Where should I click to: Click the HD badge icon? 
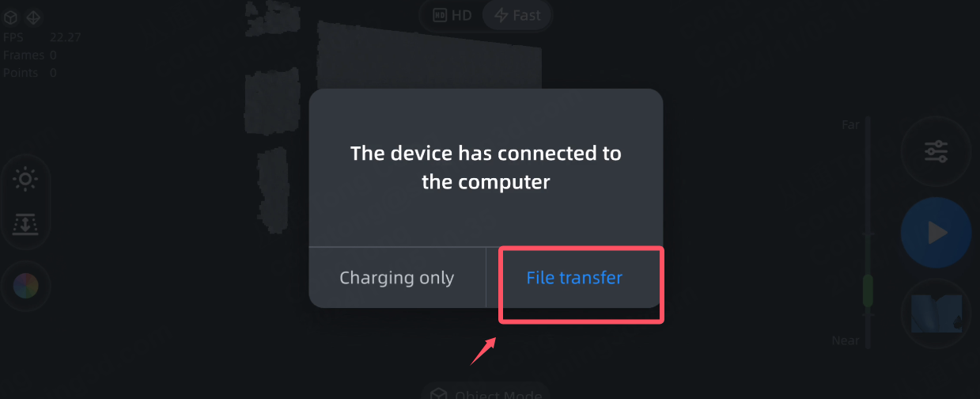click(x=441, y=15)
